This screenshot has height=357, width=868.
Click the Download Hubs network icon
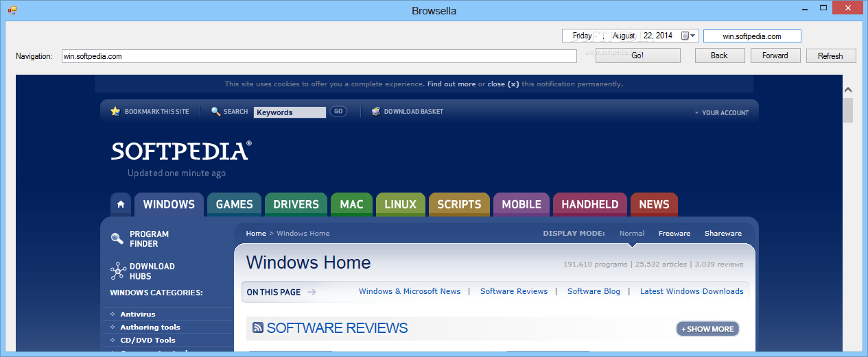117,271
